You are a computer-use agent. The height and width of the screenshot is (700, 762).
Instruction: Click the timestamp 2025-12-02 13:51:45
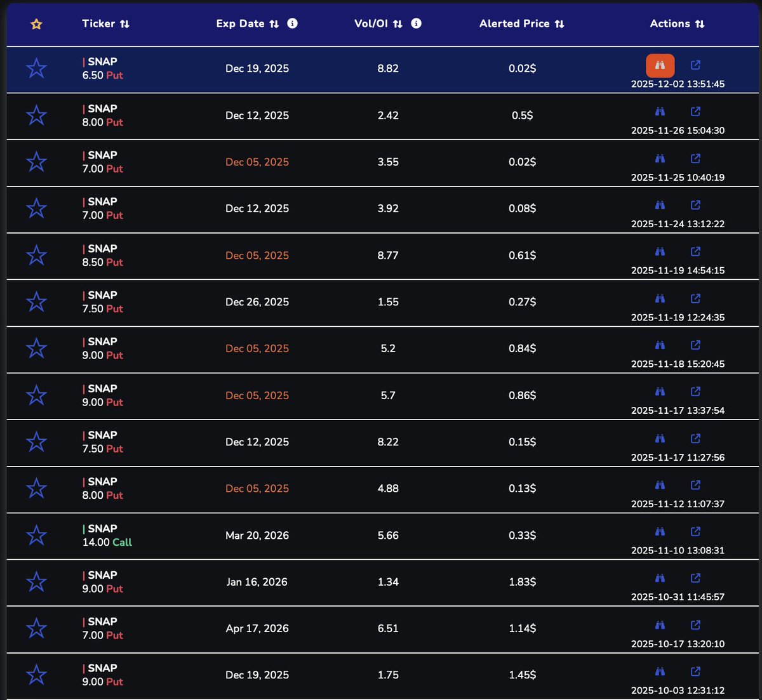[x=678, y=84]
